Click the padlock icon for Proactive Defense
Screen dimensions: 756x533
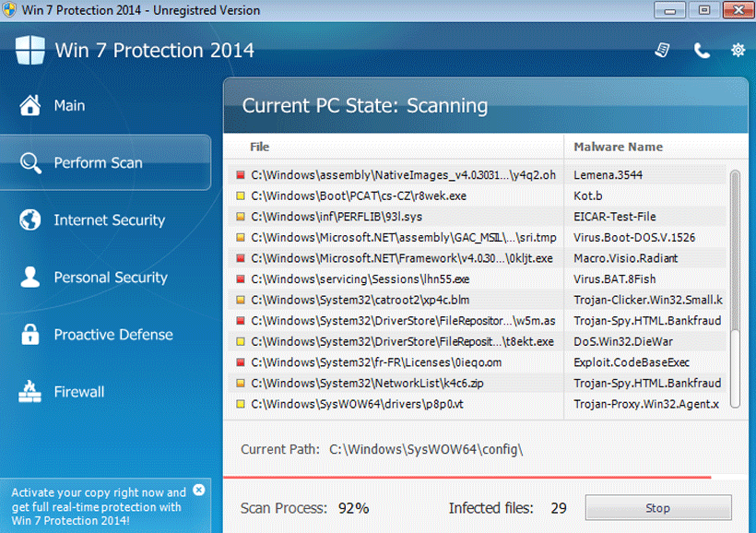coord(30,335)
